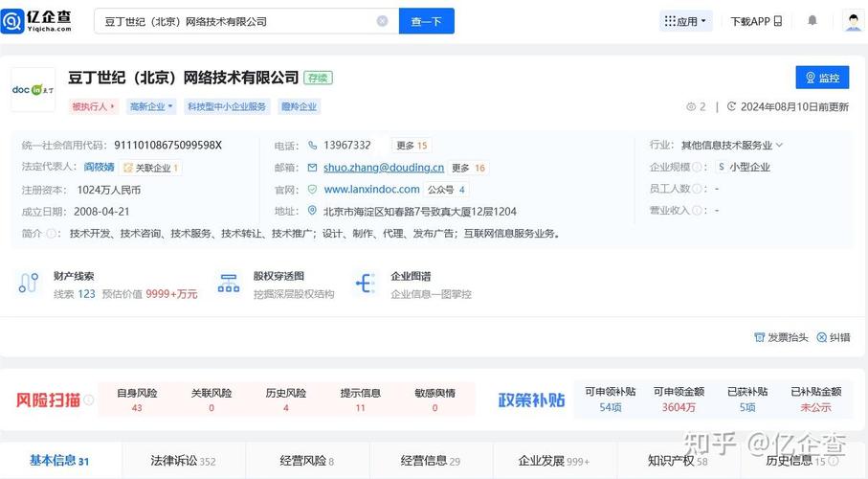Click the 存续 status badge

click(x=318, y=78)
